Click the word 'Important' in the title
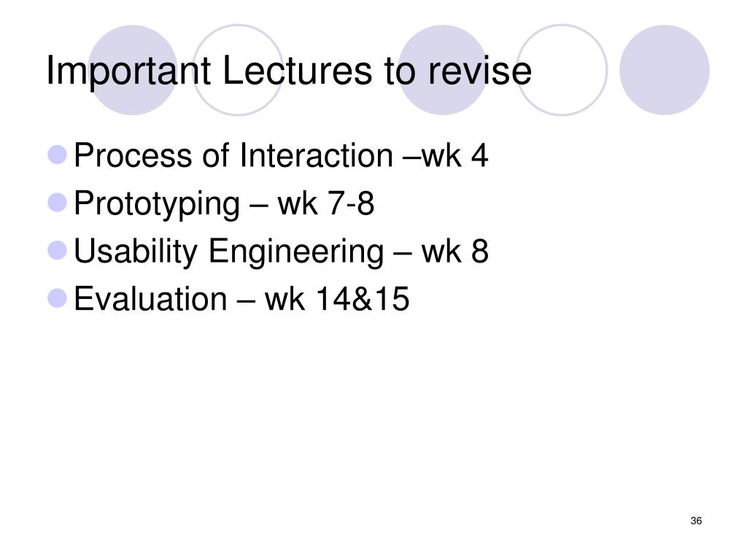The width and height of the screenshot is (747, 560). click(128, 72)
